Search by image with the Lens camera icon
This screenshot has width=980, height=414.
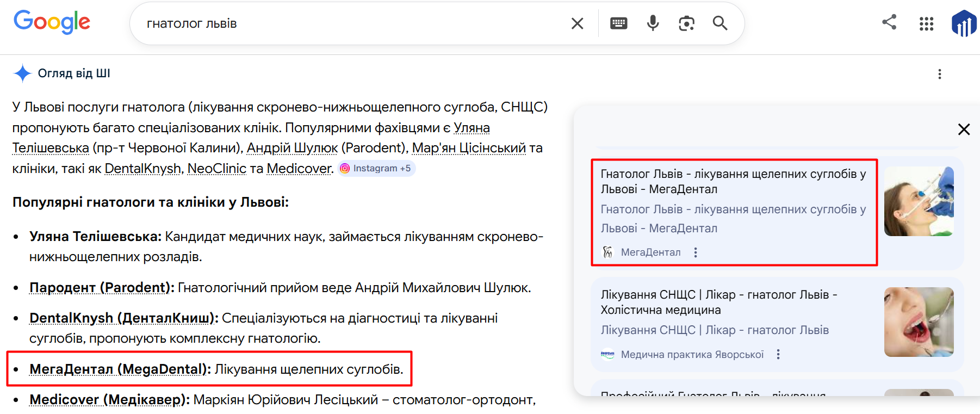pos(686,23)
